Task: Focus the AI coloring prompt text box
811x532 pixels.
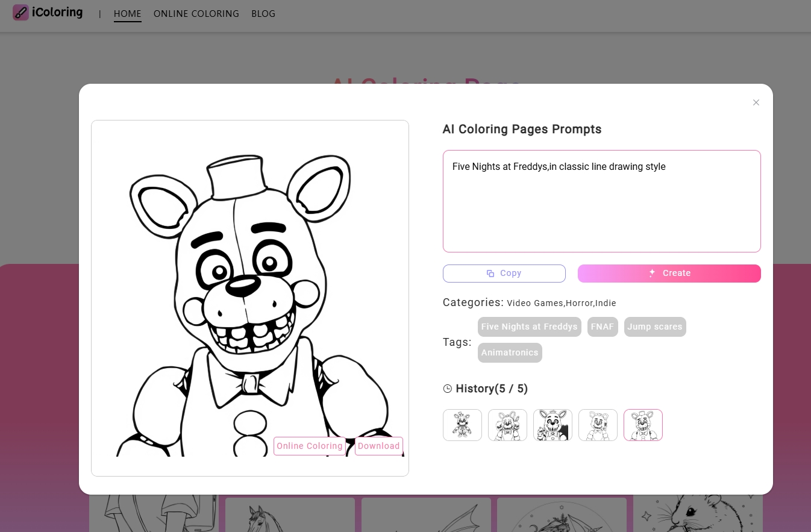Action: 602,201
